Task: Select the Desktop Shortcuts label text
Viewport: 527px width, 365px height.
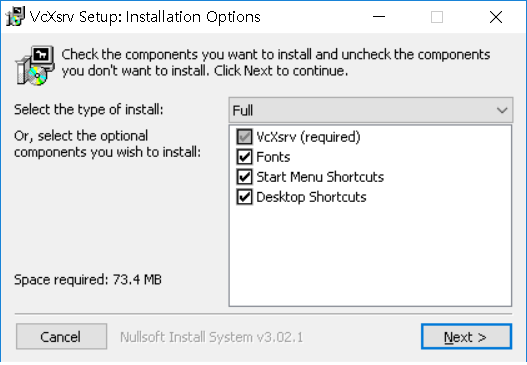Action: pos(311,197)
